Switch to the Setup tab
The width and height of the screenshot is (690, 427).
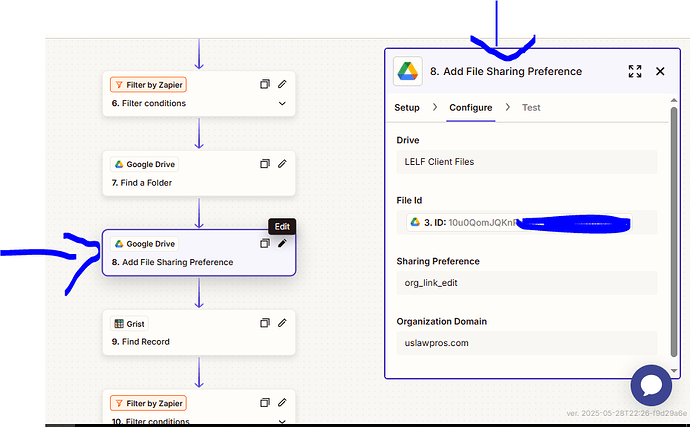407,107
